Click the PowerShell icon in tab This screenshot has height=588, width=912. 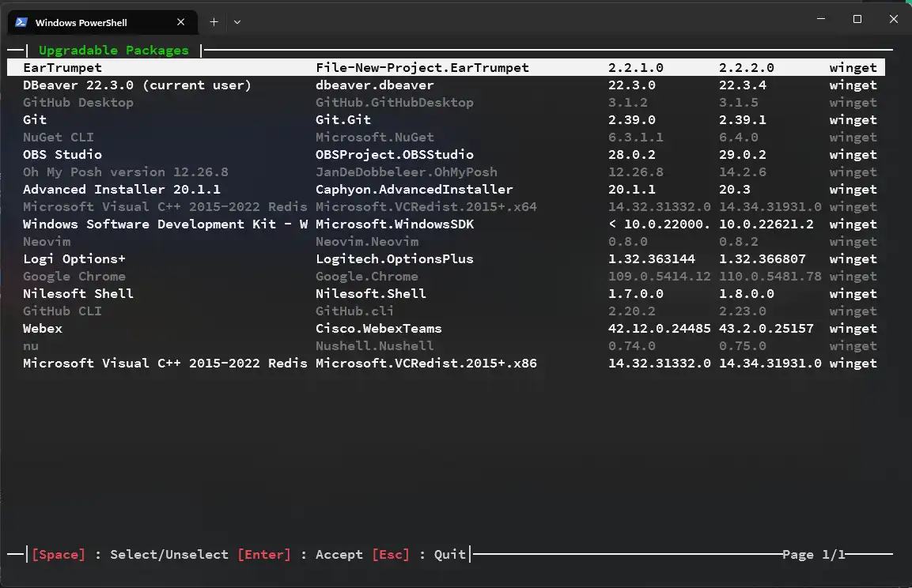tap(21, 22)
